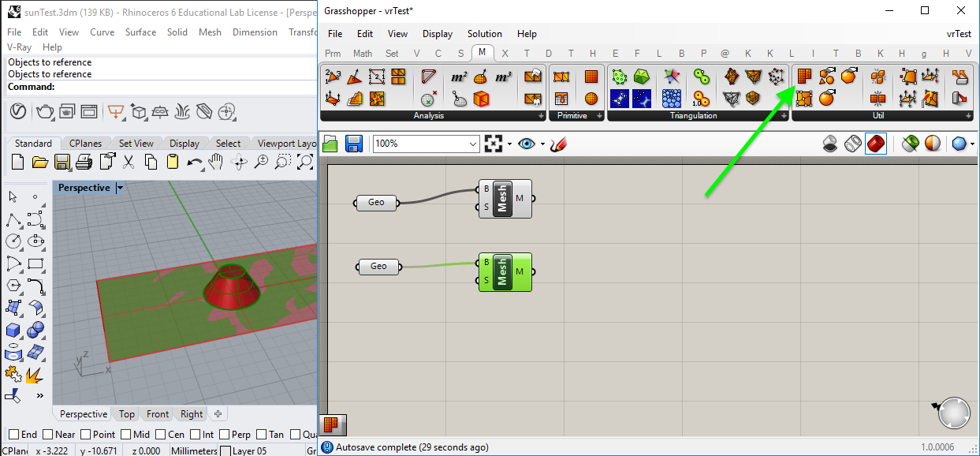
Task: Click the orange Mesh icon at canvas corner
Action: (x=331, y=424)
